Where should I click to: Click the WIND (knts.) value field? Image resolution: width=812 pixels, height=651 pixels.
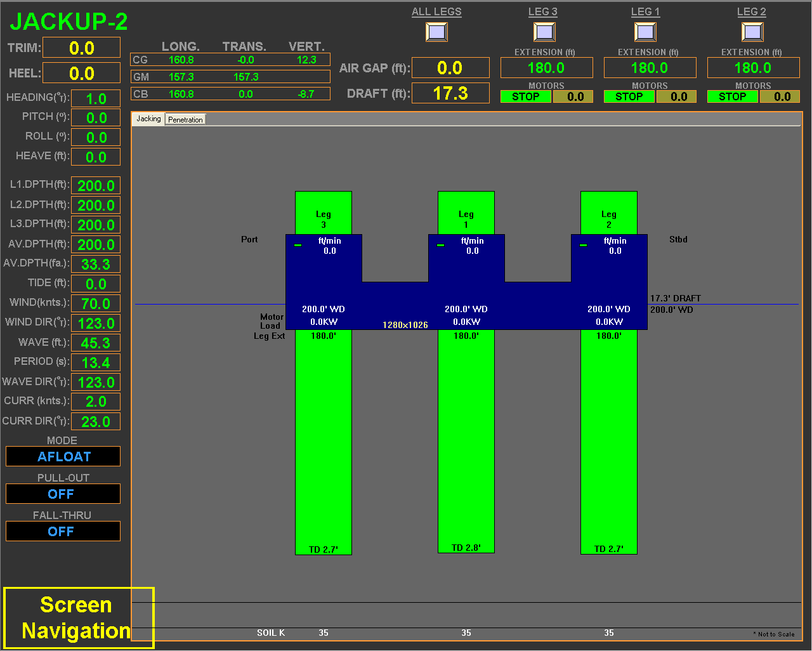click(96, 303)
